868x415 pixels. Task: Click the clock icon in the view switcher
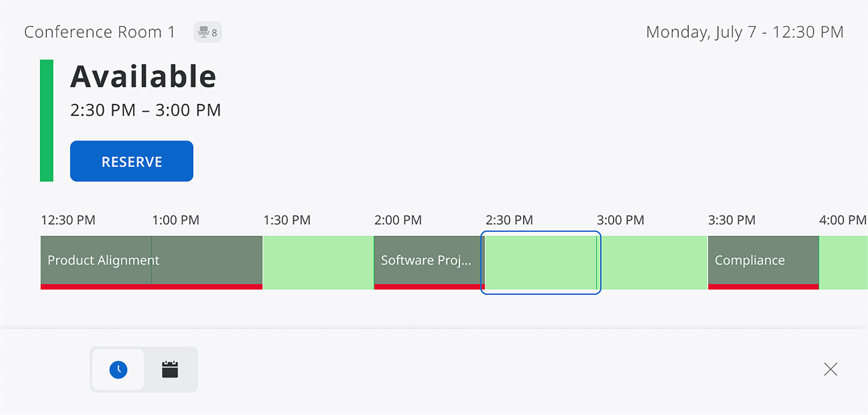pos(117,369)
